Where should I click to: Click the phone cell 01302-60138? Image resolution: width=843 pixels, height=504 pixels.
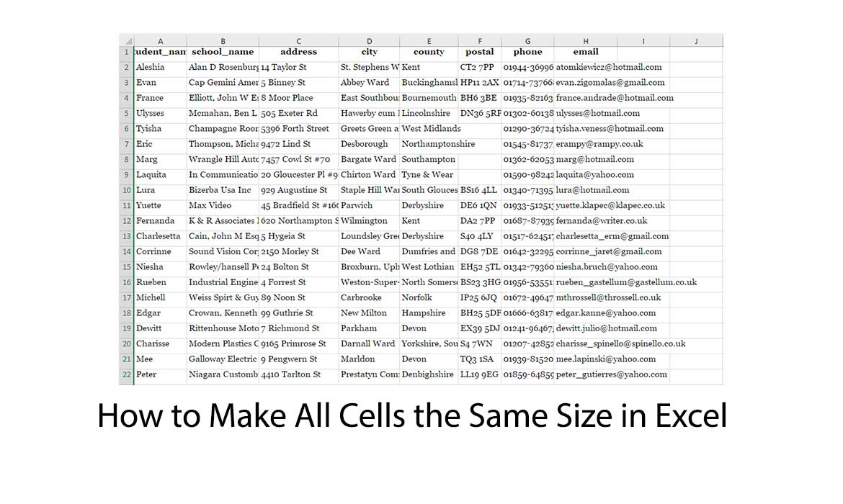pos(527,113)
